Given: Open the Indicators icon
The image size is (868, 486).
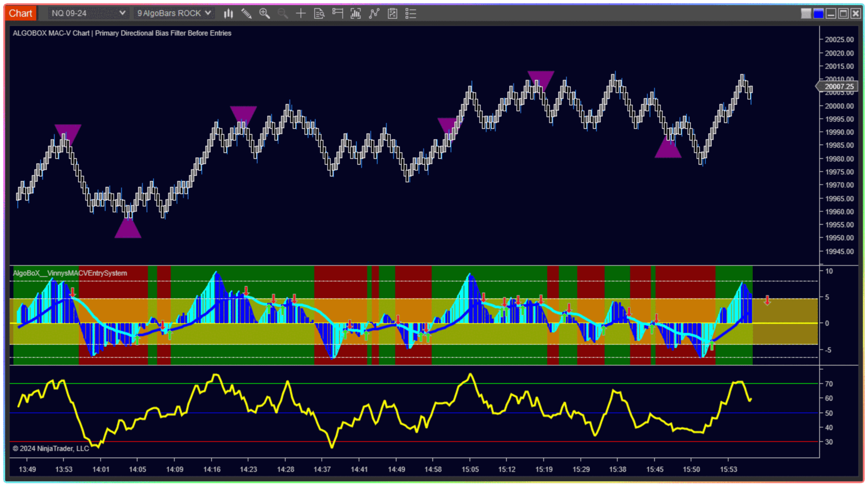Looking at the screenshot, I should 374,14.
